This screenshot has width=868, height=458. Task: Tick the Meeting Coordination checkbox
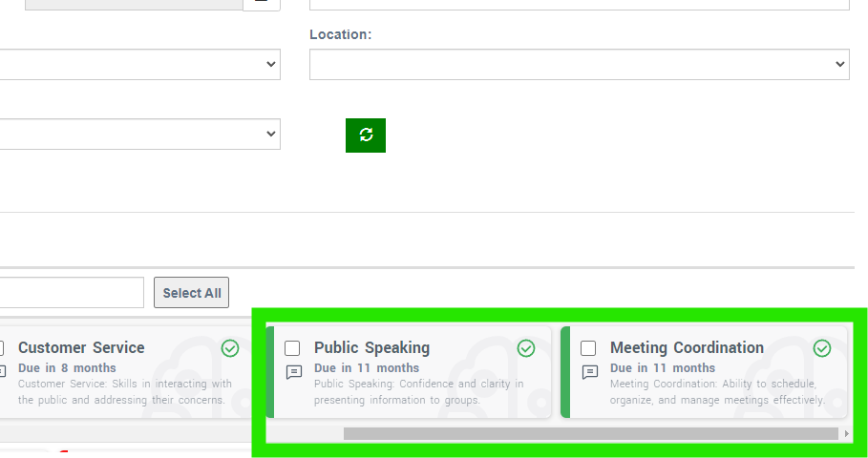click(588, 348)
